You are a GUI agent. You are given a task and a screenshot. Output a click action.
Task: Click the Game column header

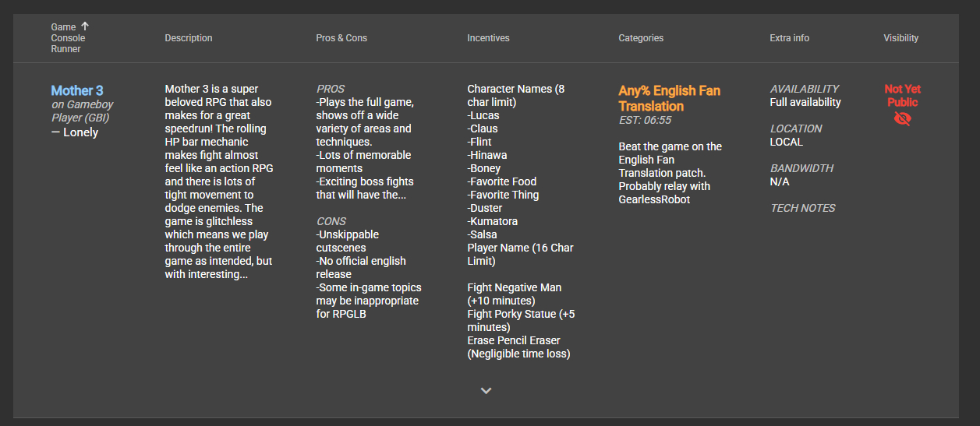click(63, 27)
